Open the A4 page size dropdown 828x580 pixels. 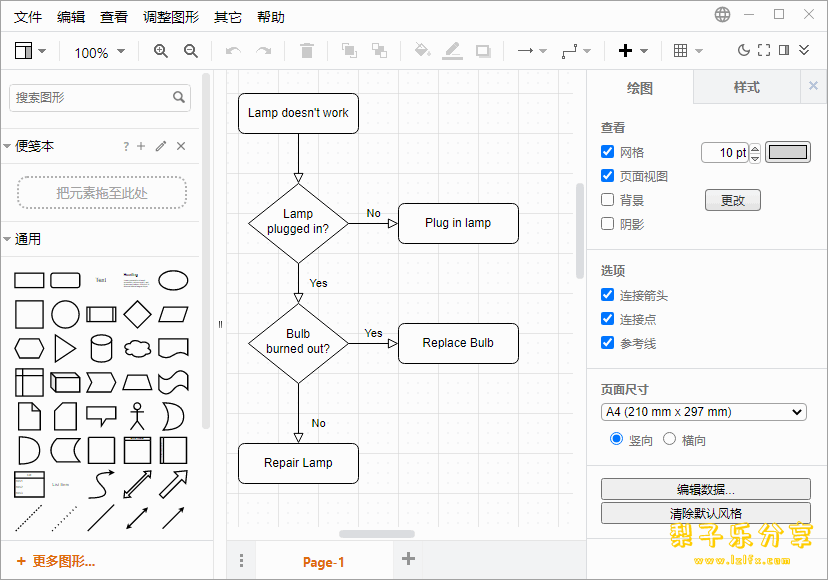703,412
